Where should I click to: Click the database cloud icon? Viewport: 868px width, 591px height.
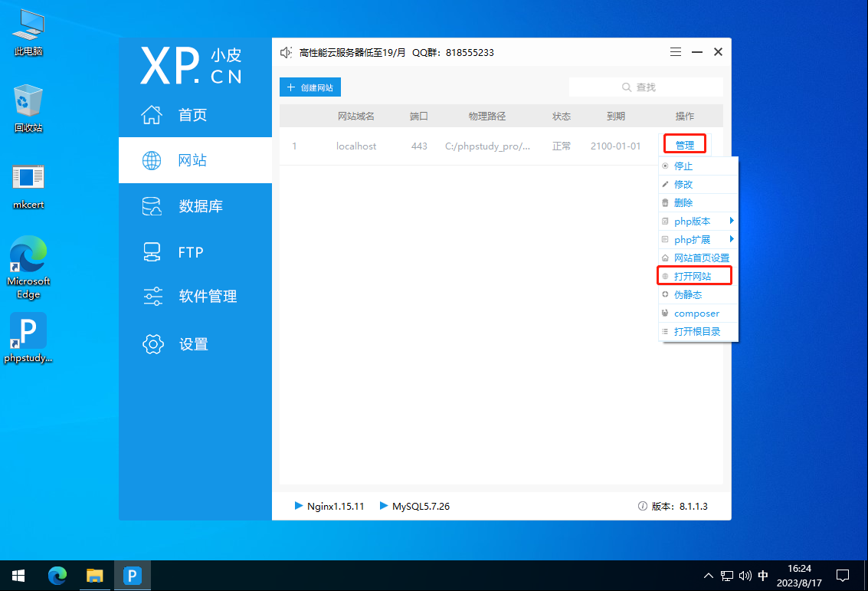[x=152, y=206]
